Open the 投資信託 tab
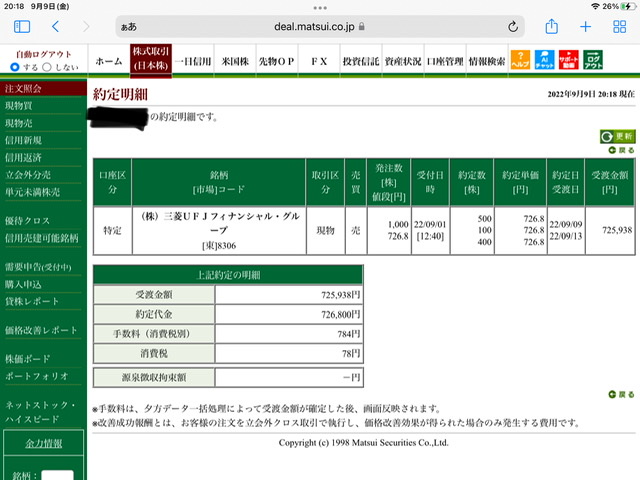The image size is (640, 480). pyautogui.click(x=361, y=61)
